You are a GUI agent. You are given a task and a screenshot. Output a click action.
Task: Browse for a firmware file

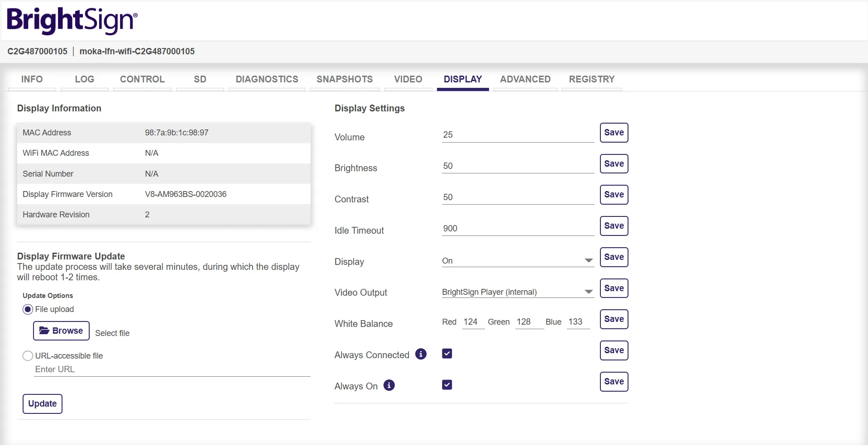point(61,331)
